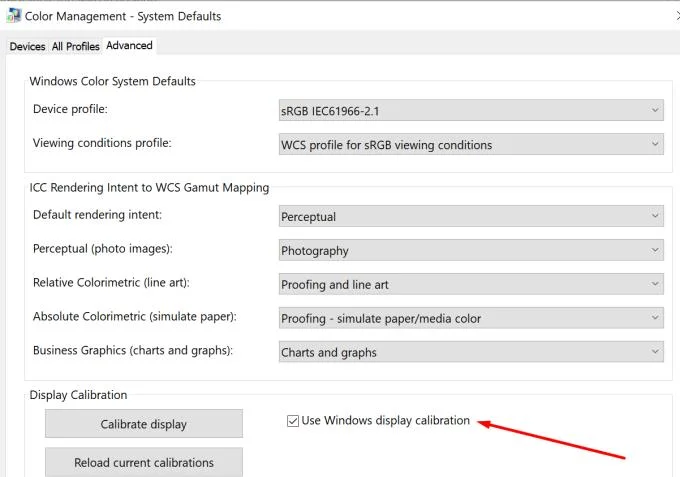
Task: Open the Viewing conditions profile dropdown
Action: 471,144
